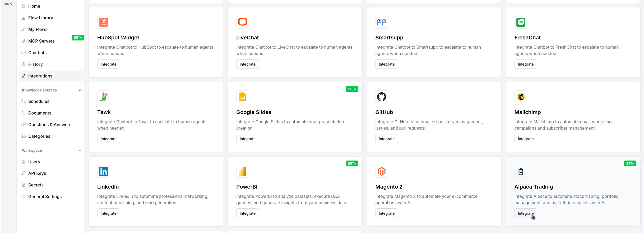Viewport: 644px width, 233px height.
Task: Collapse the Workspace section chevron
Action: click(80, 150)
